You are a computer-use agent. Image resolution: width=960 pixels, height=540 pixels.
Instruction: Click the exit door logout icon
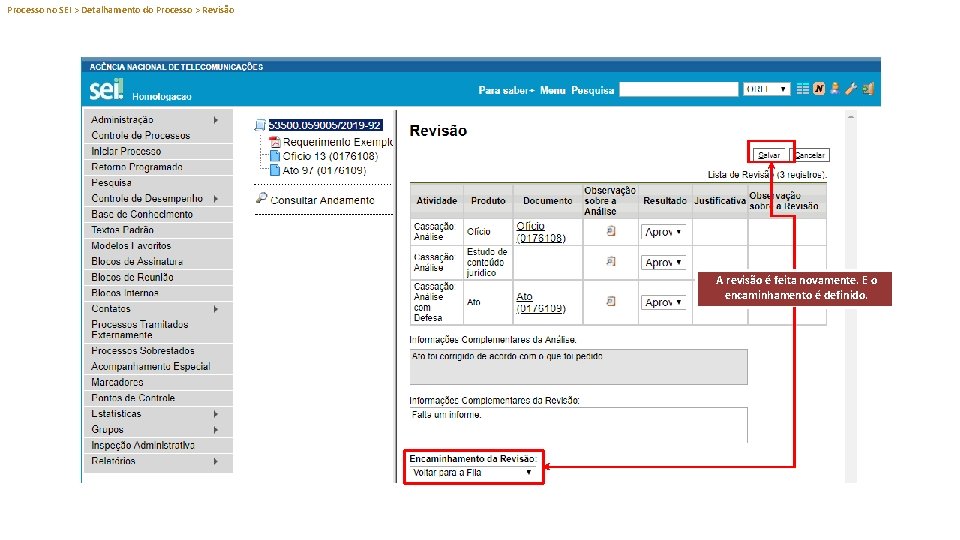coord(868,89)
